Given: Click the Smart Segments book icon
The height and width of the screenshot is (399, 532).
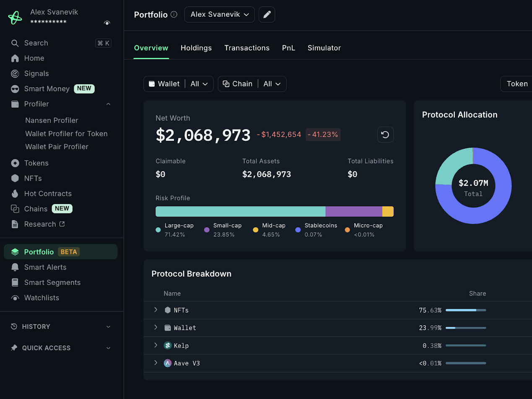Looking at the screenshot, I should click(x=15, y=282).
